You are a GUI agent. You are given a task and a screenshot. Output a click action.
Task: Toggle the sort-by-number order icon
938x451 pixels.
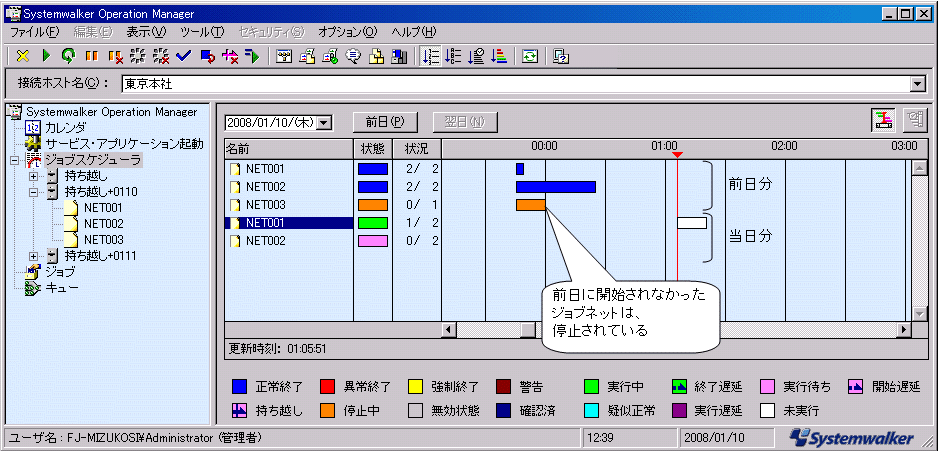pos(430,56)
